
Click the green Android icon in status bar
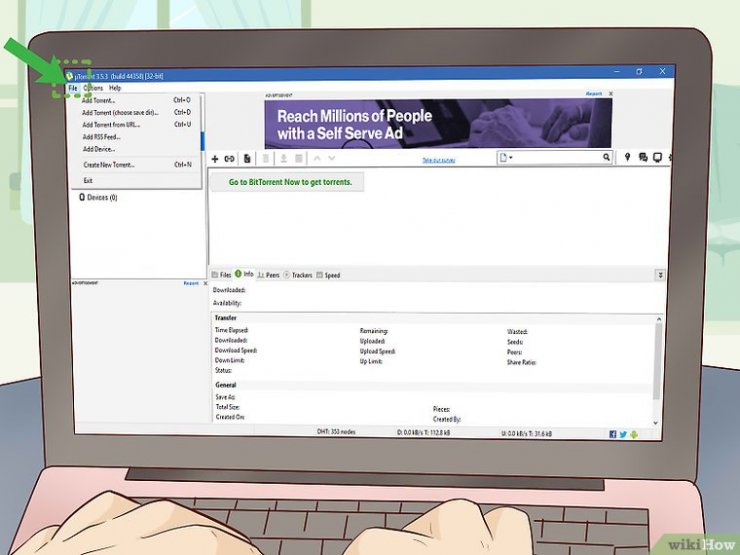pyautogui.click(x=634, y=434)
